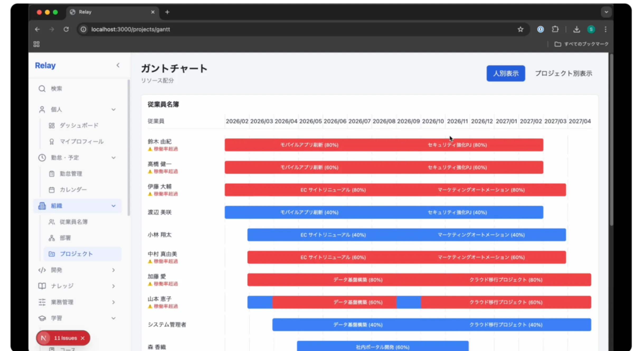Collapse the 勤怠・予定 section chevron
Viewport: 644px width, 351px height.
coord(113,158)
